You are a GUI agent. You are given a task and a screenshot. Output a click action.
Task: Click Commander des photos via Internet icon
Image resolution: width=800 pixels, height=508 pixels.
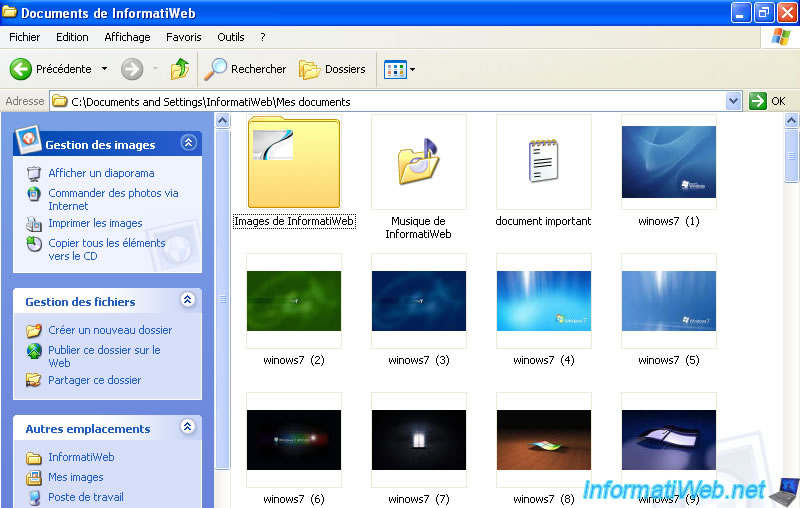[34, 194]
